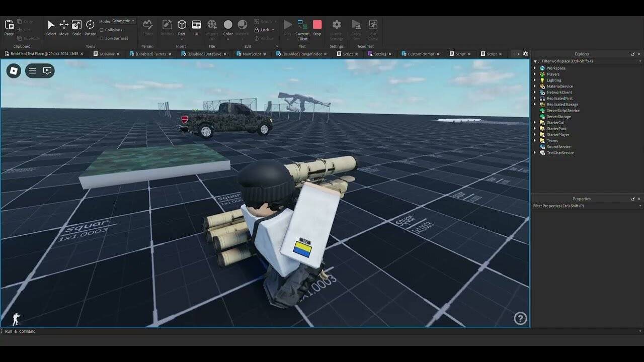The height and width of the screenshot is (362, 644).
Task: Open the Color picker
Action: coord(227,25)
